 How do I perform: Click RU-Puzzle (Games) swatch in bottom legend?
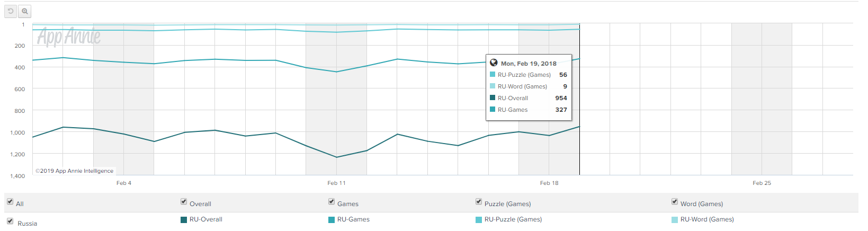click(479, 220)
